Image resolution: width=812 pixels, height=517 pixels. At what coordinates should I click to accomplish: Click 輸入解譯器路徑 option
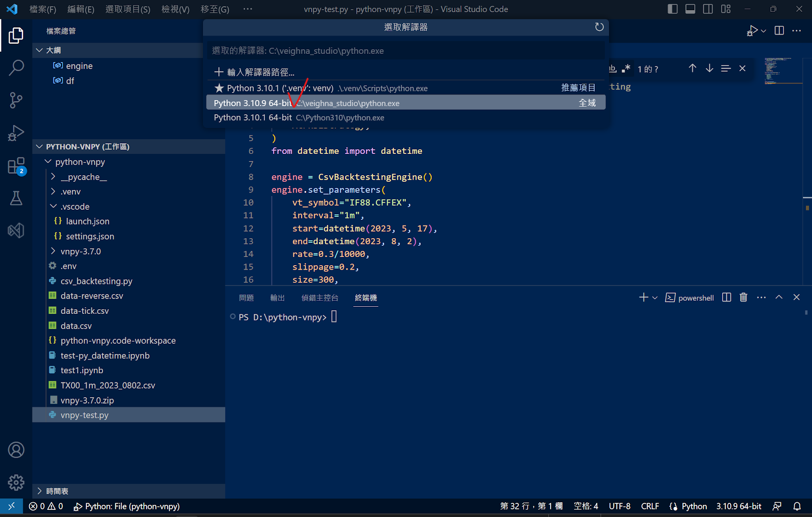point(406,72)
